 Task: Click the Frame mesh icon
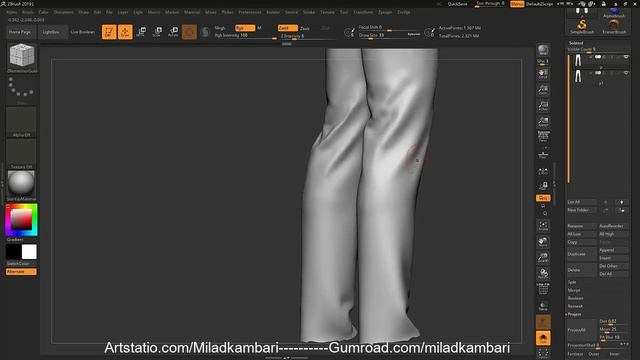coord(543,226)
